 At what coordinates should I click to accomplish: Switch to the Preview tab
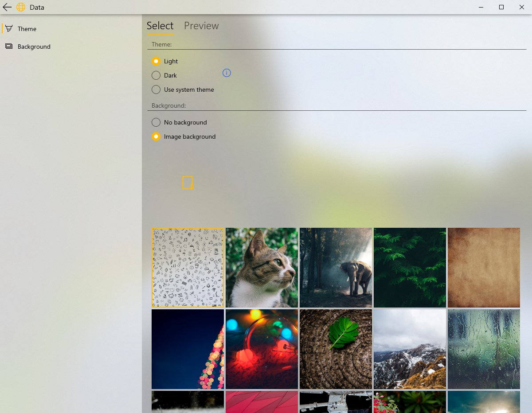201,26
